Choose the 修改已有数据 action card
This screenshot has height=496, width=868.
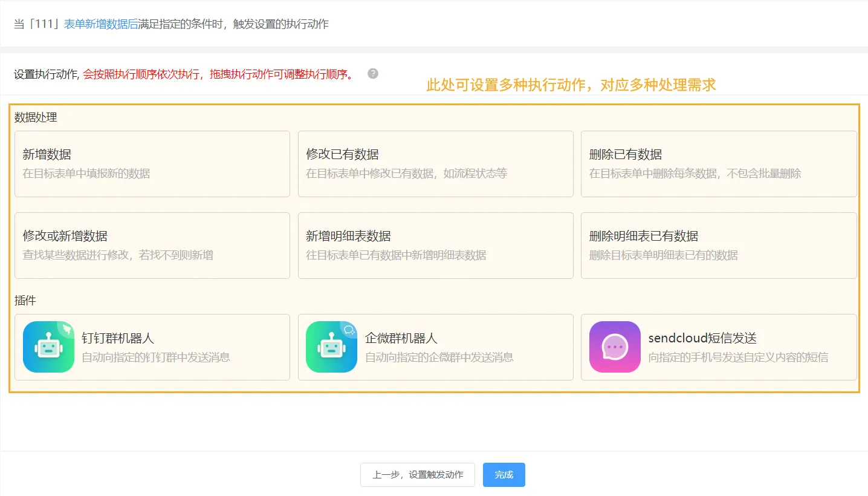(x=435, y=164)
